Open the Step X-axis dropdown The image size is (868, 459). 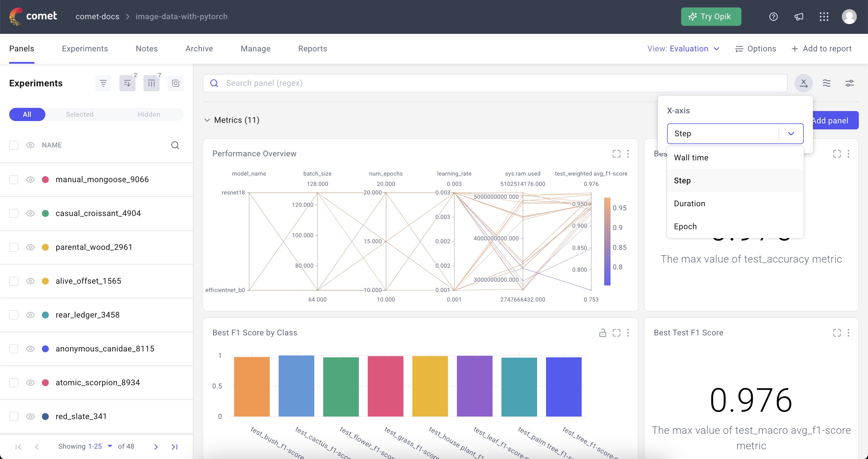coord(735,133)
